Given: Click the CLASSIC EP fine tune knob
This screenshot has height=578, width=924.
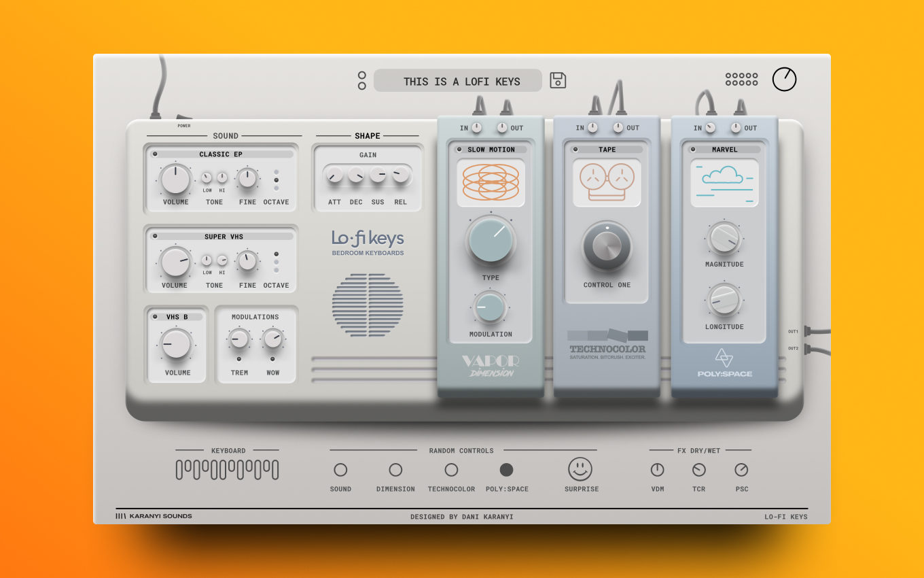Looking at the screenshot, I should (x=247, y=178).
